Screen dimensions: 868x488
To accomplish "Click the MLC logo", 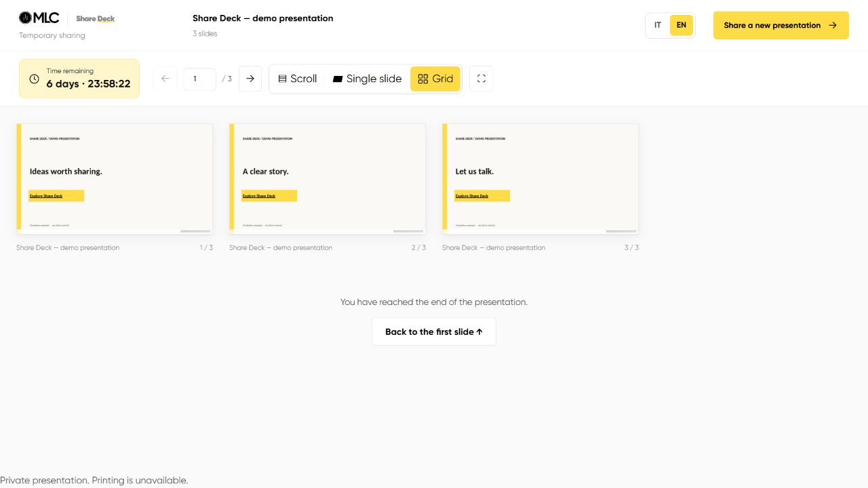I will point(39,18).
